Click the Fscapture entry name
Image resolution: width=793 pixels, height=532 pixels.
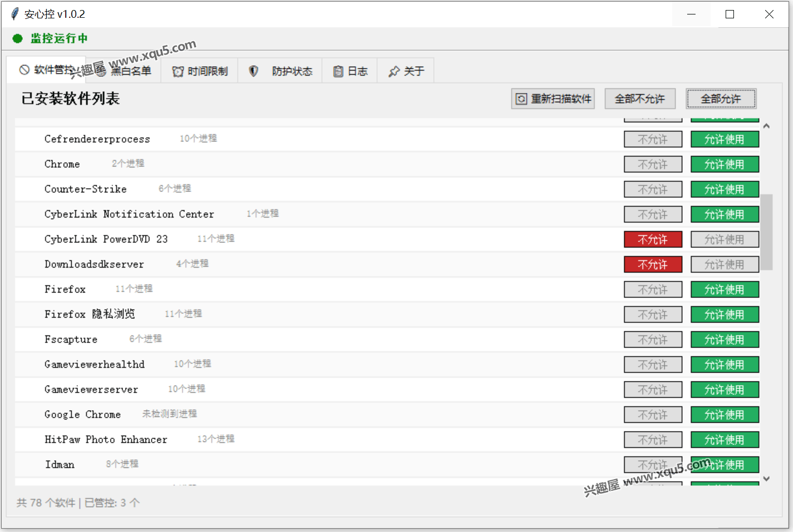[71, 339]
